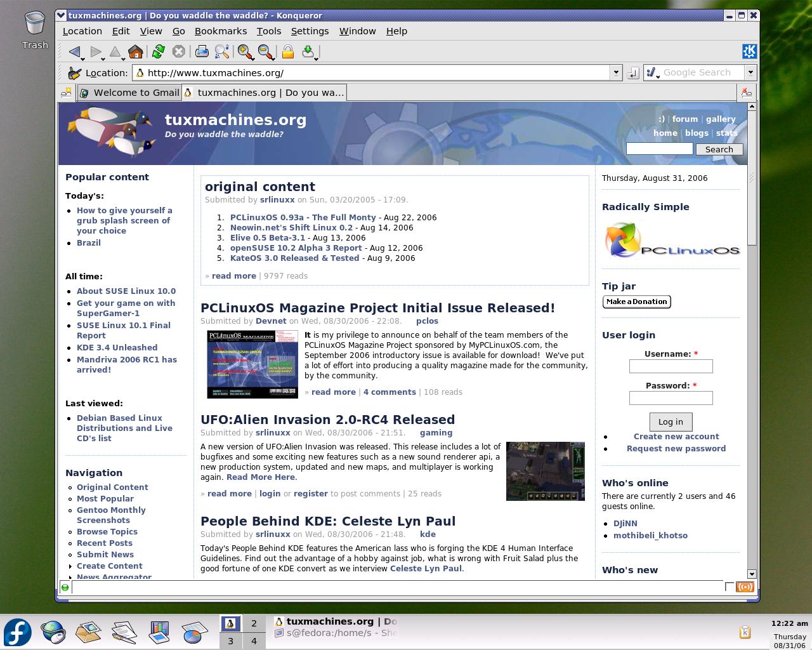Open the View menu
The image size is (812, 650).
point(151,31)
